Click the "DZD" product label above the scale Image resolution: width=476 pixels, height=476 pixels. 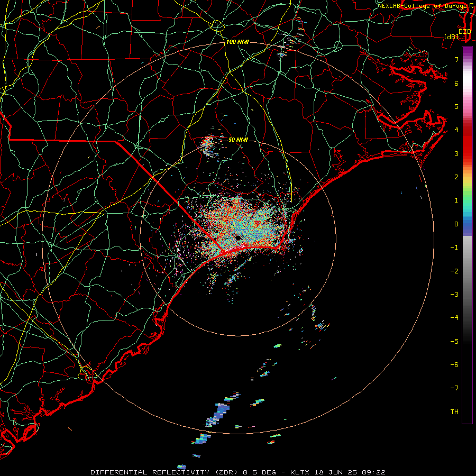[465, 31]
